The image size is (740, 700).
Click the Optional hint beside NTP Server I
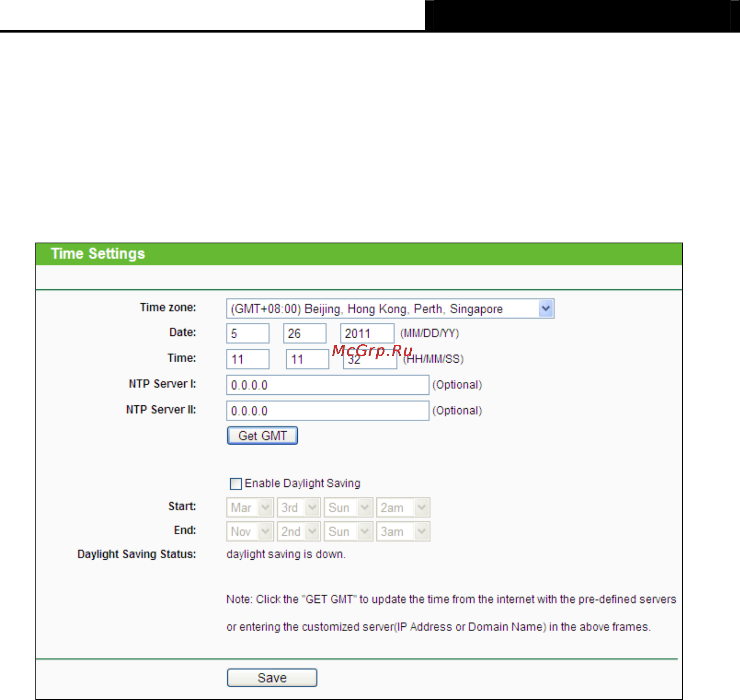click(x=457, y=385)
